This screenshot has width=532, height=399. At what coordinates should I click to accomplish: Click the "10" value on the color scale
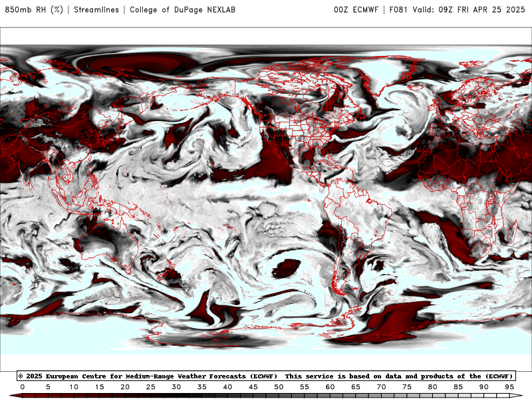tap(74, 387)
